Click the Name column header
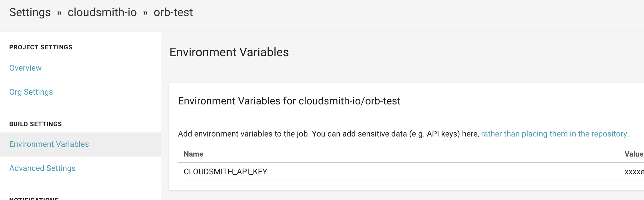This screenshot has width=644, height=200. (x=193, y=154)
